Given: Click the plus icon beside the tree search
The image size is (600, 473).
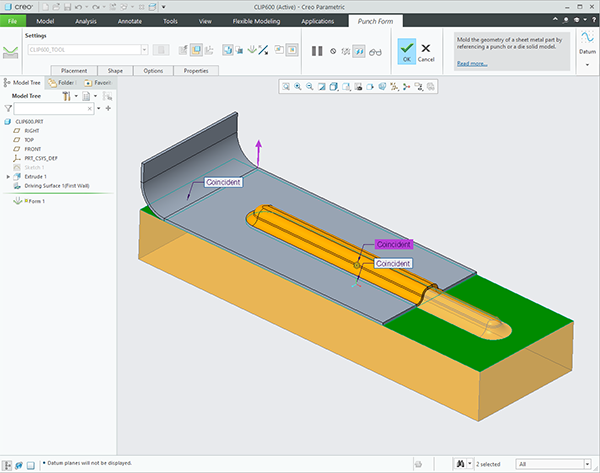Looking at the screenshot, I should tap(108, 108).
